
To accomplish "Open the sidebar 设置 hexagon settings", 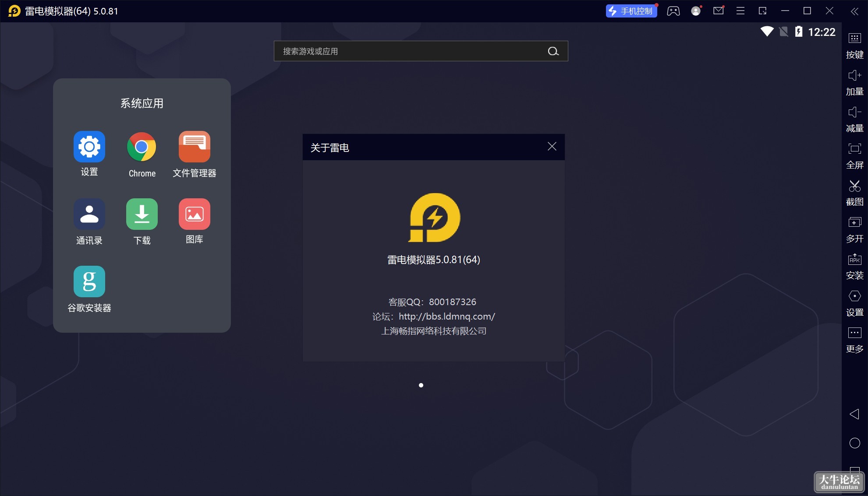I will 855,303.
